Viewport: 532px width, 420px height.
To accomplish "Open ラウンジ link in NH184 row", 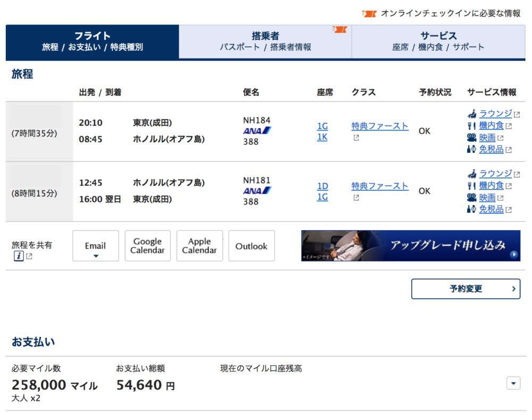I will click(x=495, y=113).
